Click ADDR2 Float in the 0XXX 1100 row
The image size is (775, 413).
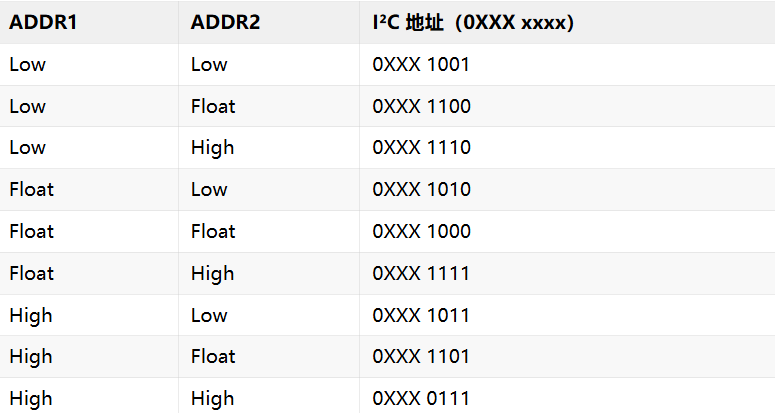coord(213,106)
